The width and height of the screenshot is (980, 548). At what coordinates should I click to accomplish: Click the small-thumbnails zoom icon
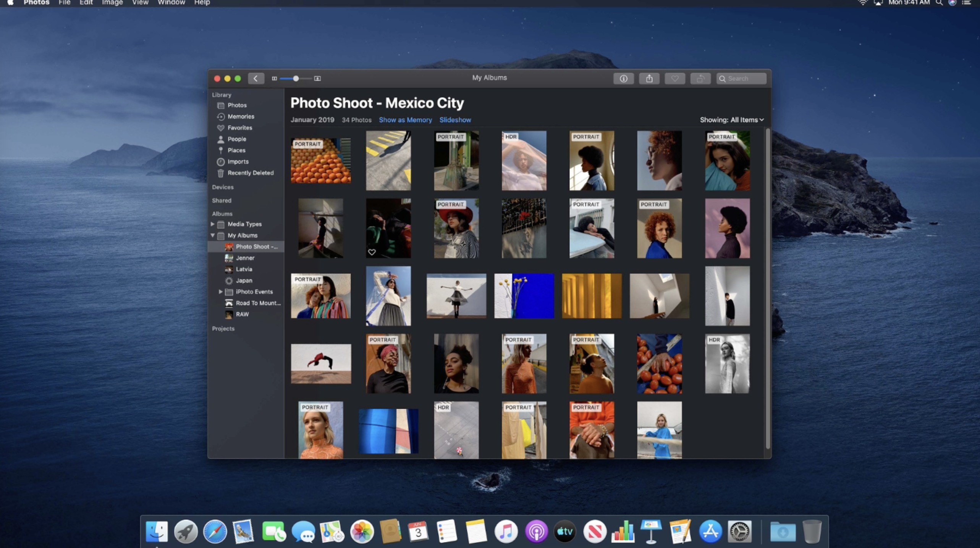click(274, 79)
